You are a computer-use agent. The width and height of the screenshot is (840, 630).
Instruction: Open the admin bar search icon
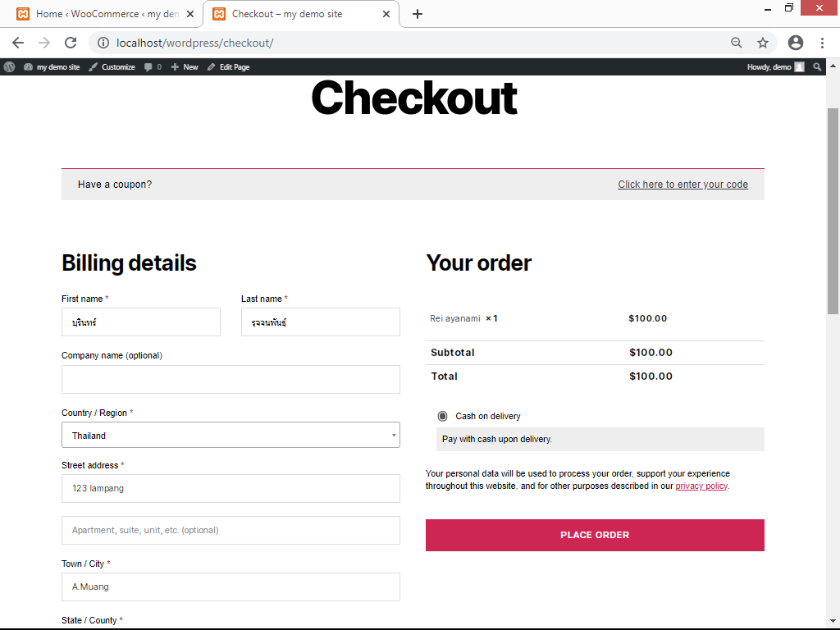click(x=817, y=67)
